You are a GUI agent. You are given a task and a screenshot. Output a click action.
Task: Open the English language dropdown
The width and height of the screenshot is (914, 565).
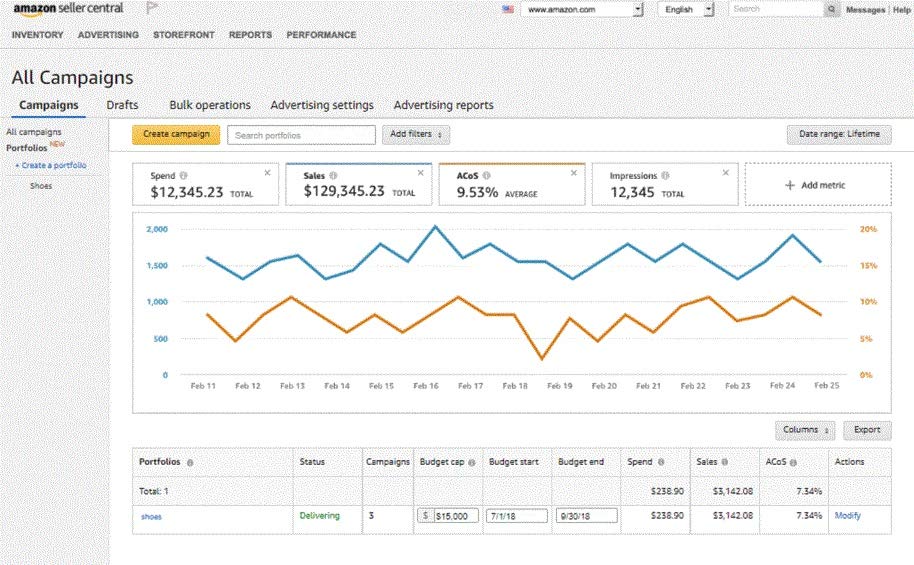686,9
